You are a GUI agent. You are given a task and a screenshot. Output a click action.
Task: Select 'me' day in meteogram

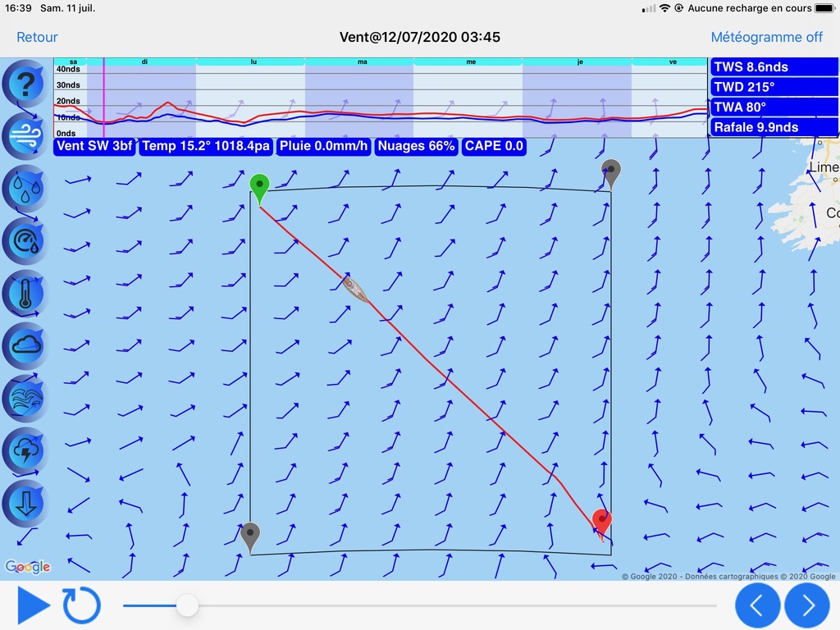coord(471,62)
